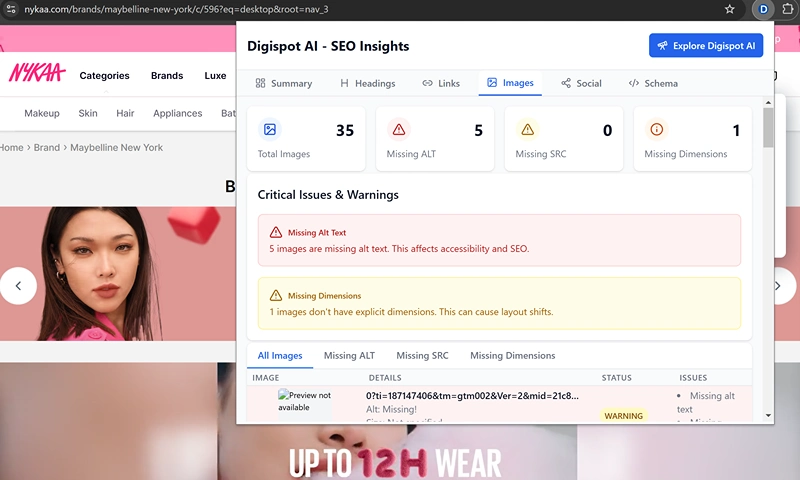
Task: Click the Missing Dimensions count 1
Action: pyautogui.click(x=736, y=131)
